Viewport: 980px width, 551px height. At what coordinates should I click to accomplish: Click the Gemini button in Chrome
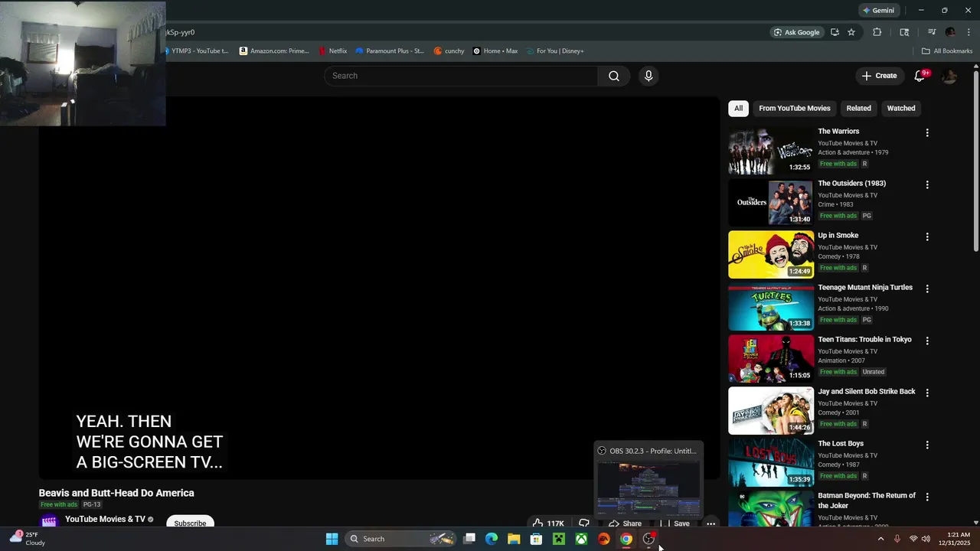pyautogui.click(x=878, y=11)
